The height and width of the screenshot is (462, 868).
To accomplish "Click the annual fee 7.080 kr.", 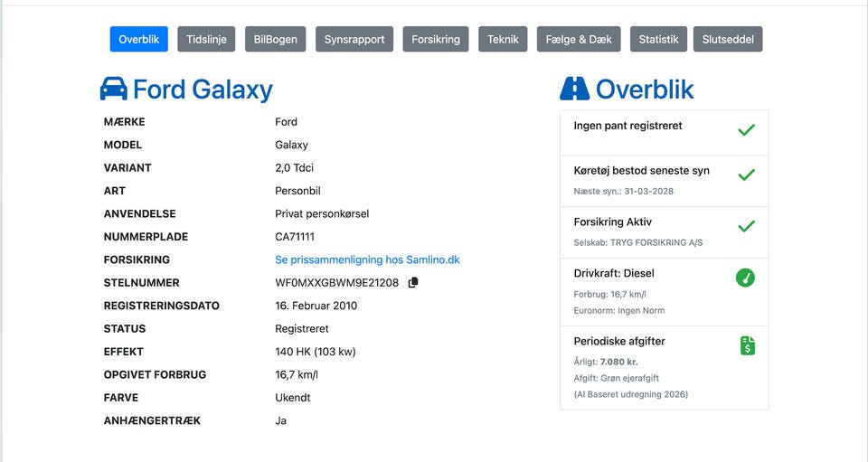I will 618,362.
